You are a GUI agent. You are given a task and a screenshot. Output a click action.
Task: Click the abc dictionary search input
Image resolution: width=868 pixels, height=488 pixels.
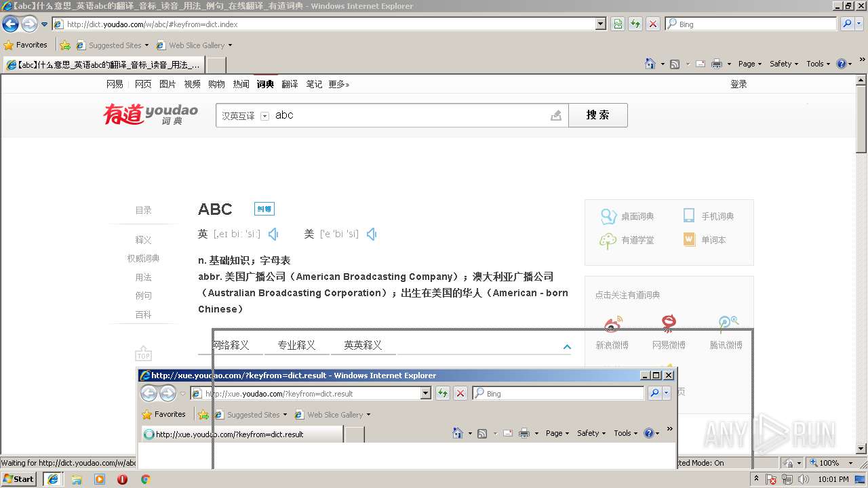411,115
